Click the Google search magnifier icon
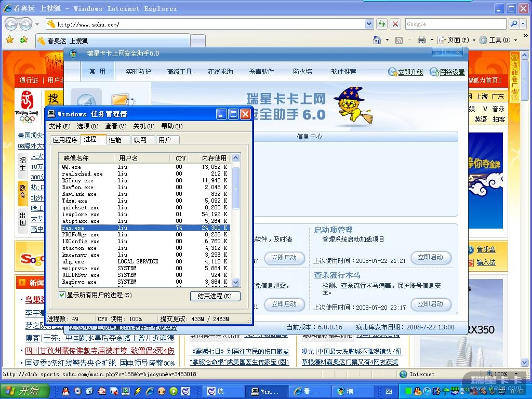The image size is (532, 399). coord(514,24)
